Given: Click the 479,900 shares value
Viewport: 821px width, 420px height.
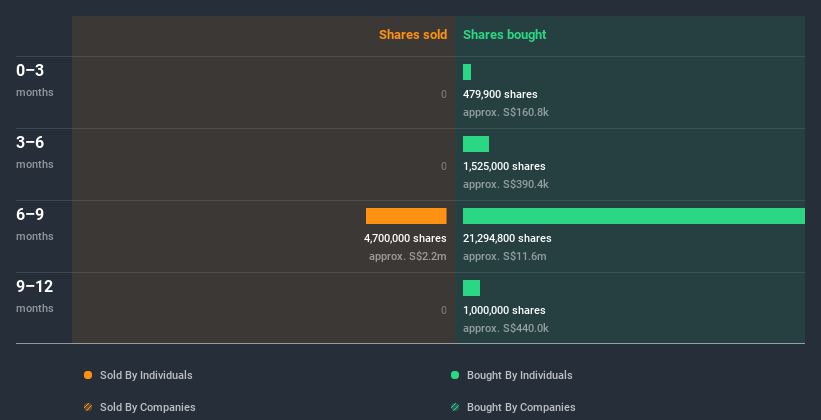Looking at the screenshot, I should [x=500, y=94].
